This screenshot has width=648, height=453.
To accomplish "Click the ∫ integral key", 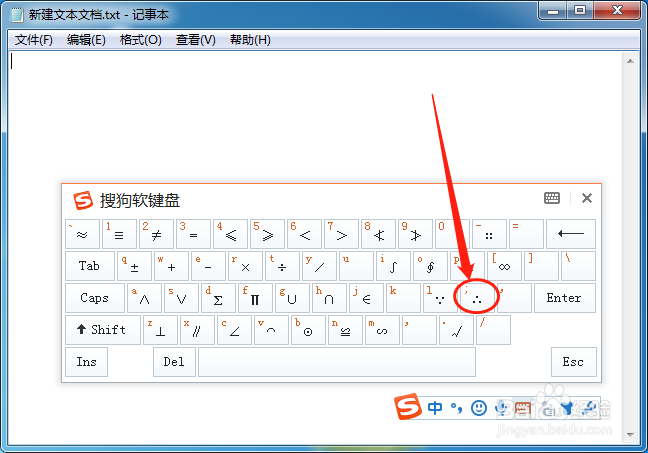I will 393,266.
